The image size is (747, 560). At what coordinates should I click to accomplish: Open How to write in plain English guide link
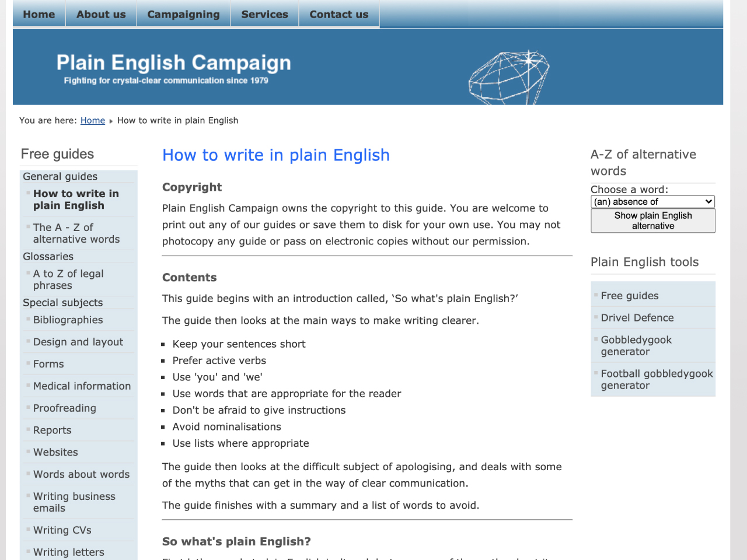76,199
